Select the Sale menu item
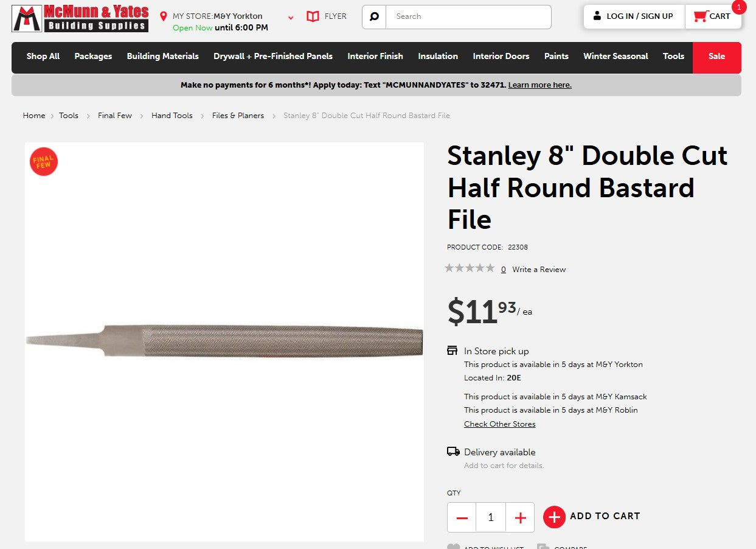 (x=716, y=57)
